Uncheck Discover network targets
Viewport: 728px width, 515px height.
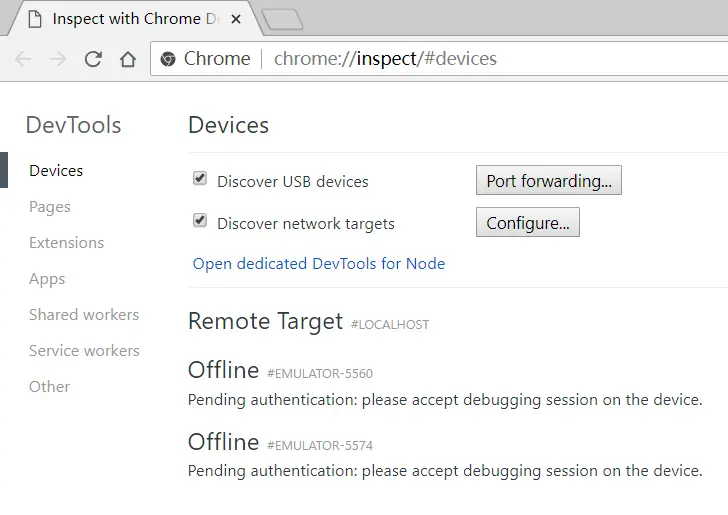(x=200, y=221)
